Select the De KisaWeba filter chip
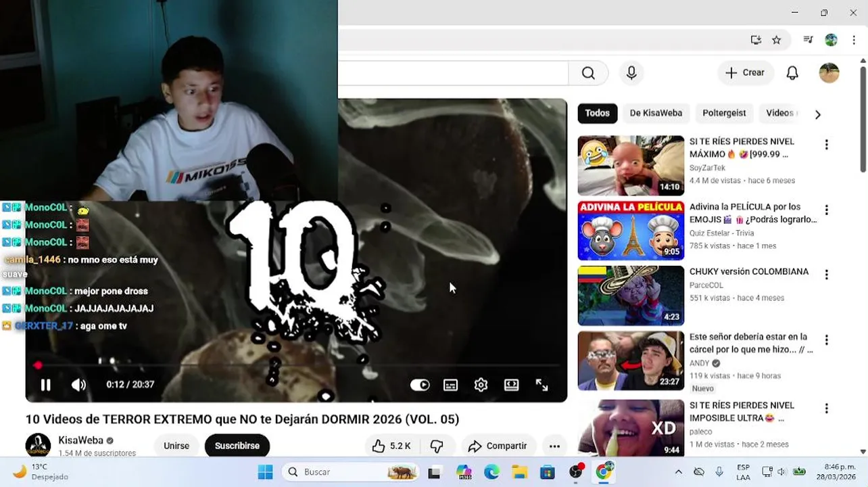Image resolution: width=868 pixels, height=487 pixels. click(x=656, y=113)
